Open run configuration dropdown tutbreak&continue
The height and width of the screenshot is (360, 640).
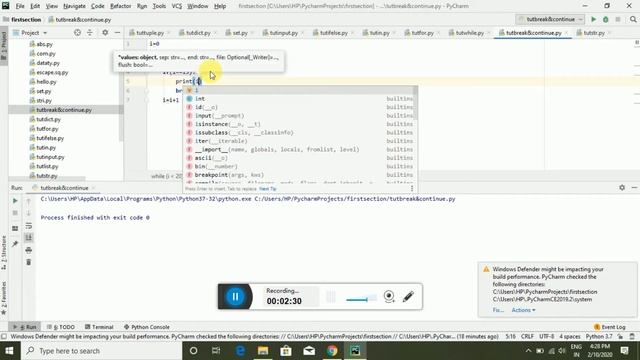(550, 19)
